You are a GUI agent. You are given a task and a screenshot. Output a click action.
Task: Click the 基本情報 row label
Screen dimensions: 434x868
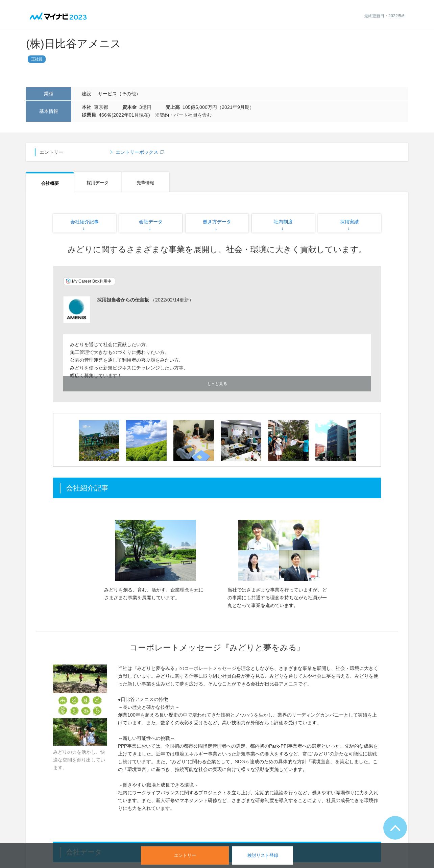click(48, 111)
